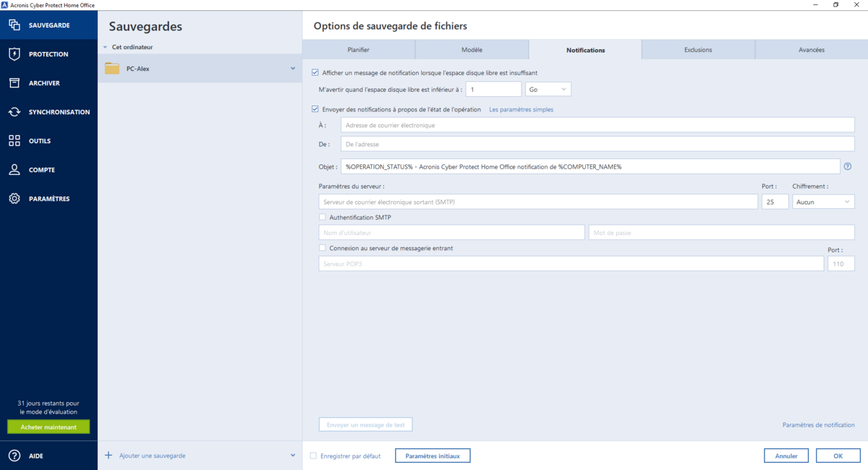Click the SMTP Port 25 field

click(x=775, y=202)
